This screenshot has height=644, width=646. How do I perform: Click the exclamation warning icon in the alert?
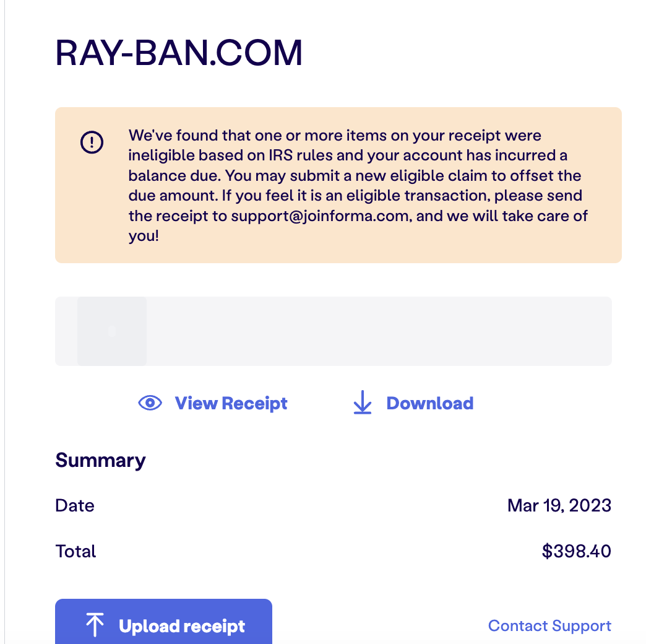92,143
